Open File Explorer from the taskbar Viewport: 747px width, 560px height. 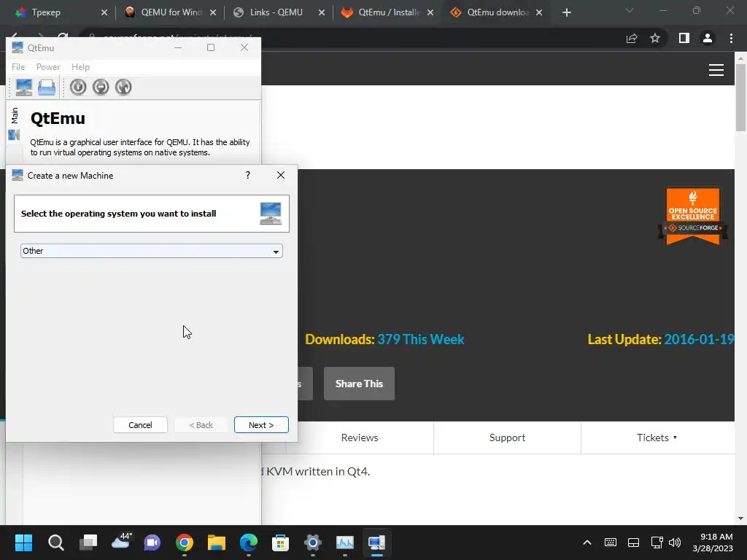(216, 542)
